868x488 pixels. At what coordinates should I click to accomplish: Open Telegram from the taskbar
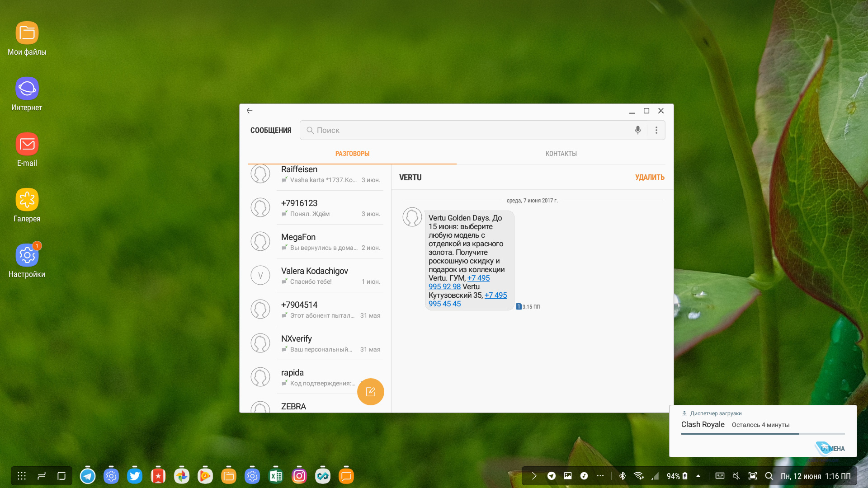[88, 476]
